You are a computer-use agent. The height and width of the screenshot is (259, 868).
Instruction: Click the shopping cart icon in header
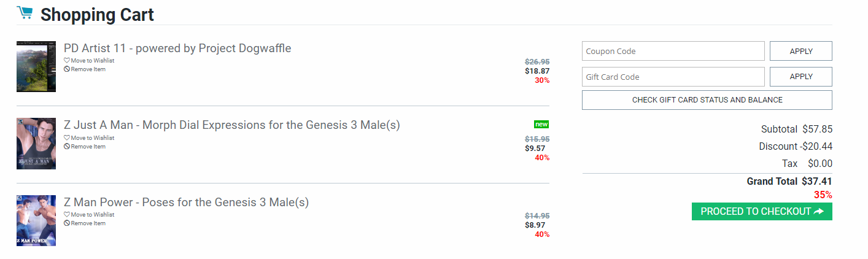(x=25, y=13)
